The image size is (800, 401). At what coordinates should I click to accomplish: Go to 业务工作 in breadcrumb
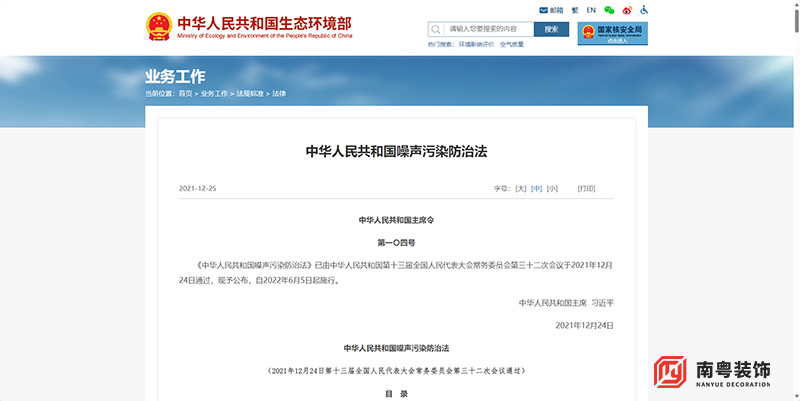point(214,94)
